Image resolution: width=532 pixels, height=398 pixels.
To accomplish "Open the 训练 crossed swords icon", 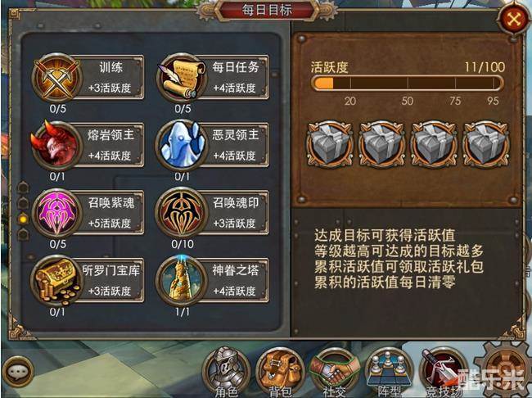I will click(x=57, y=78).
